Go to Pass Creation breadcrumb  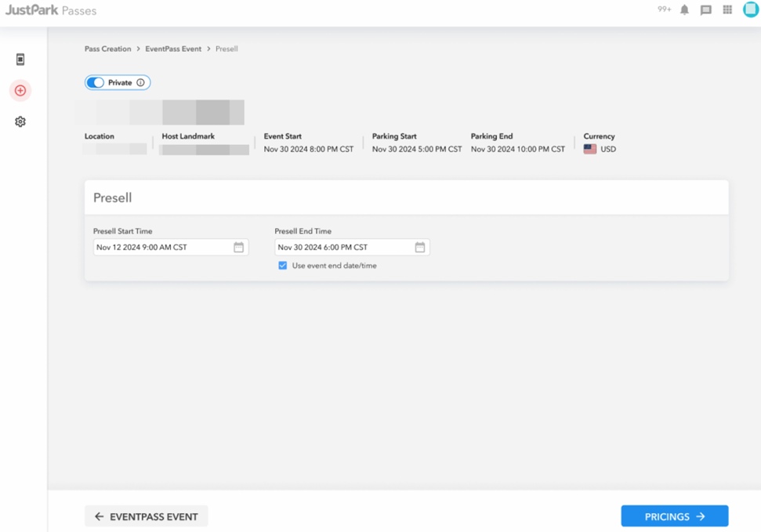click(x=107, y=49)
